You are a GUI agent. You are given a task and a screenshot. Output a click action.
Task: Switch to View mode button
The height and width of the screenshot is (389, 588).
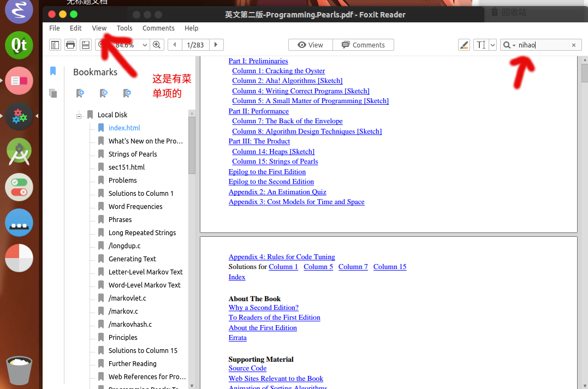pos(311,45)
